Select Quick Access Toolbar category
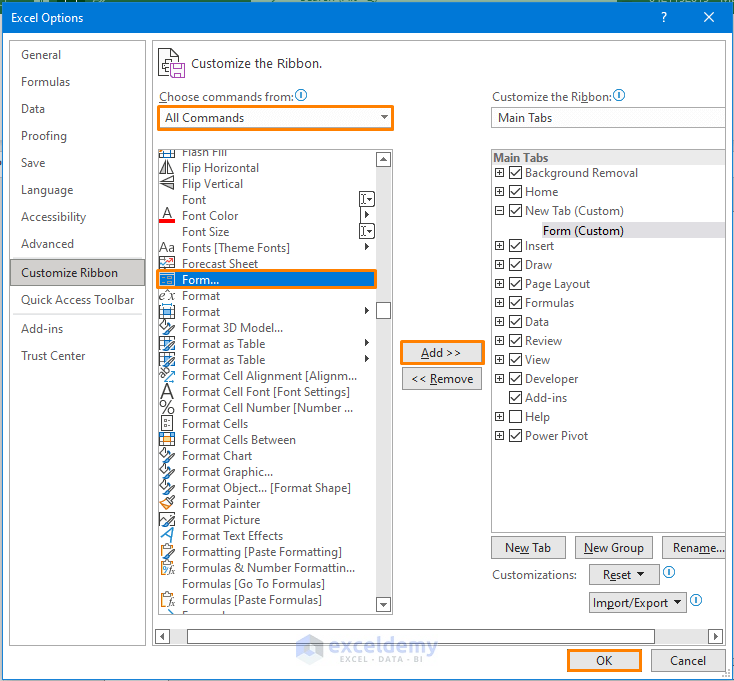Image resolution: width=734 pixels, height=681 pixels. click(x=78, y=300)
